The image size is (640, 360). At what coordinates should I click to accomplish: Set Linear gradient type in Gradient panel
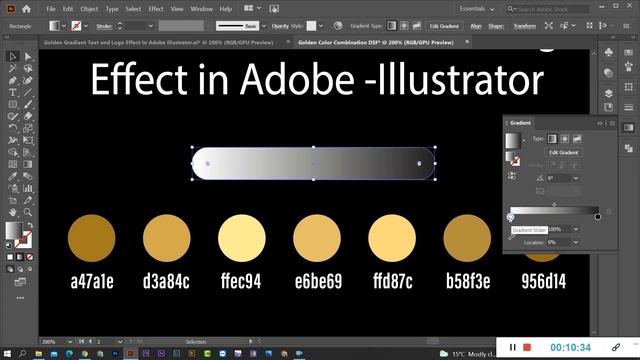552,139
